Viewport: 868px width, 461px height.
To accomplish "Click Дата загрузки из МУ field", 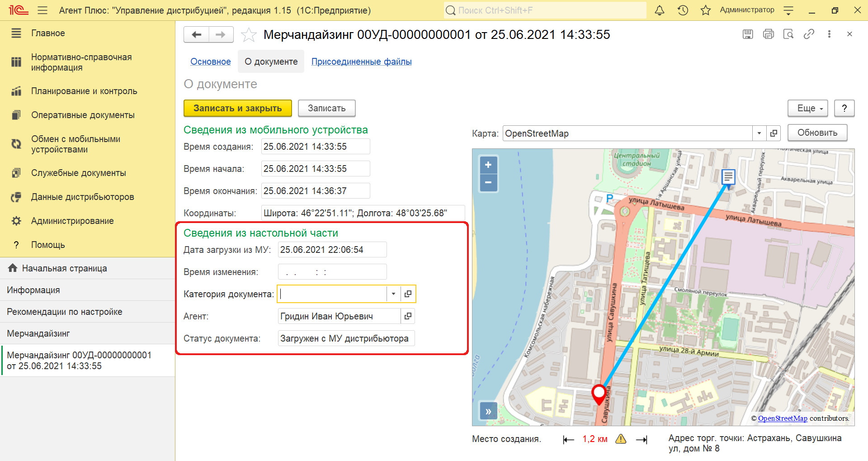I will (x=332, y=250).
